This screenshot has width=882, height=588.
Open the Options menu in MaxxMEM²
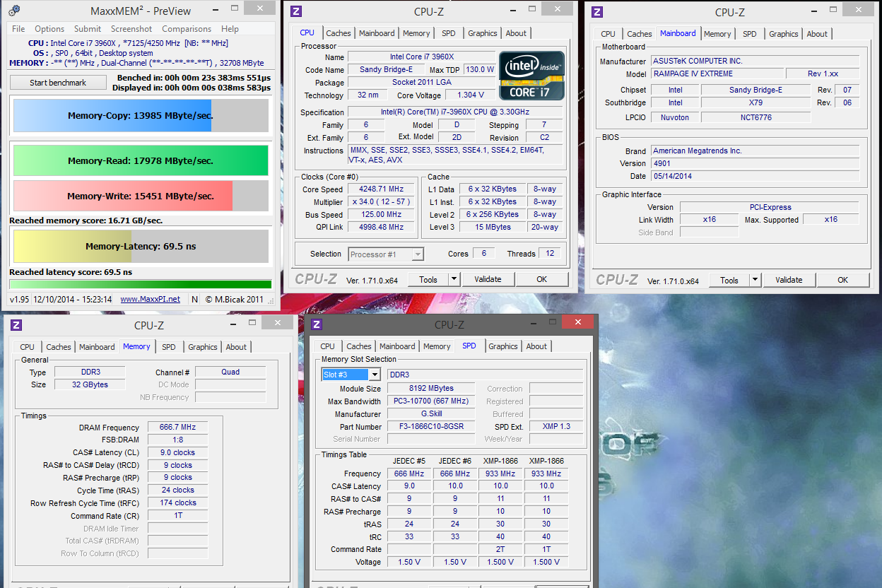click(x=49, y=29)
